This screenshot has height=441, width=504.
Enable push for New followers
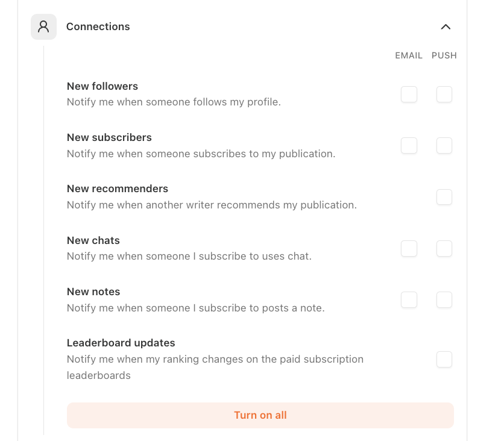pos(444,94)
